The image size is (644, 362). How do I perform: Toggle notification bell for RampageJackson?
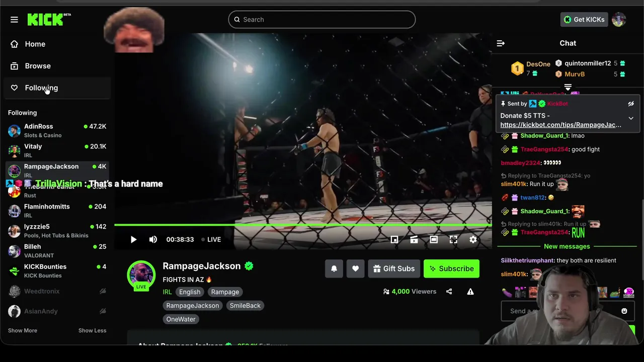click(334, 268)
